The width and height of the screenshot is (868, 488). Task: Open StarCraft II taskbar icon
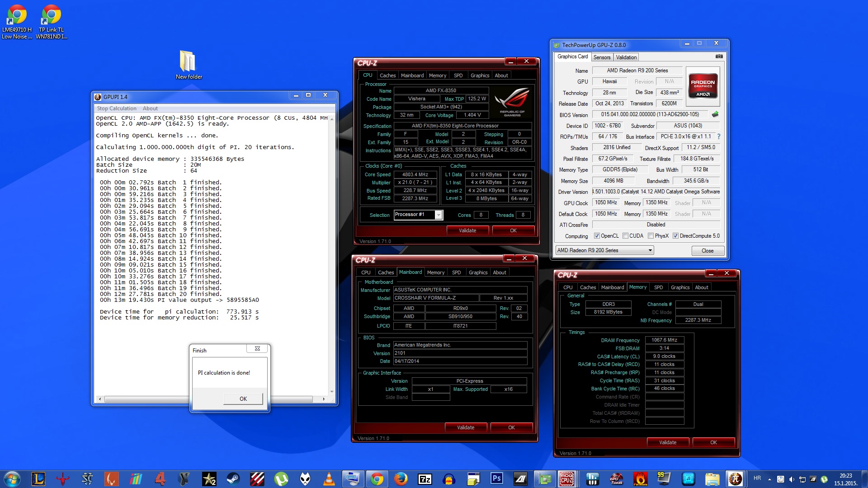click(x=87, y=479)
